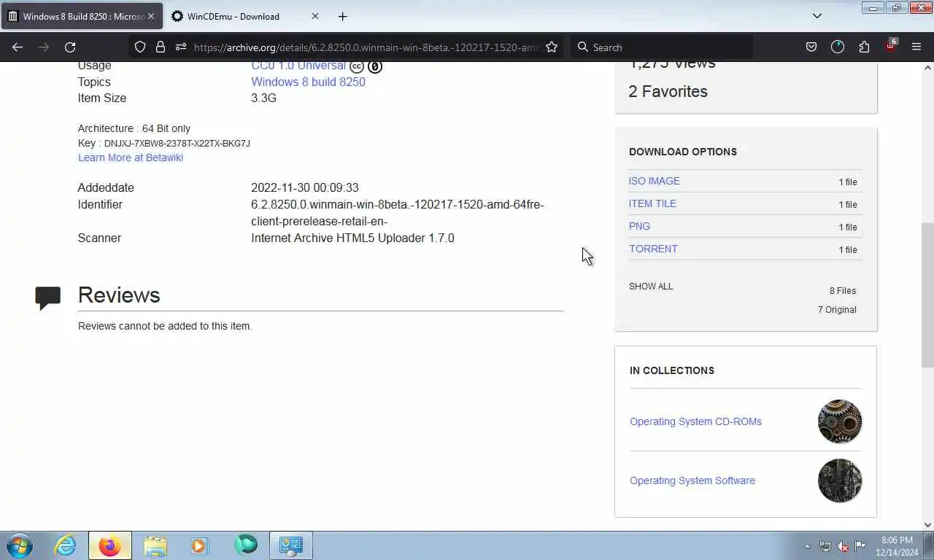
Task: List all tabs dropdown arrow
Action: point(817,16)
